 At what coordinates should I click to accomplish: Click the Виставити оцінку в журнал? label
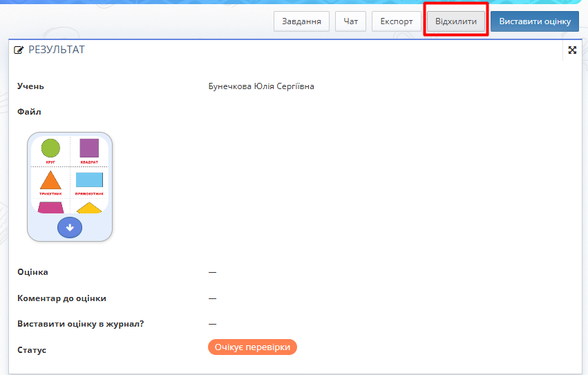[x=80, y=323]
